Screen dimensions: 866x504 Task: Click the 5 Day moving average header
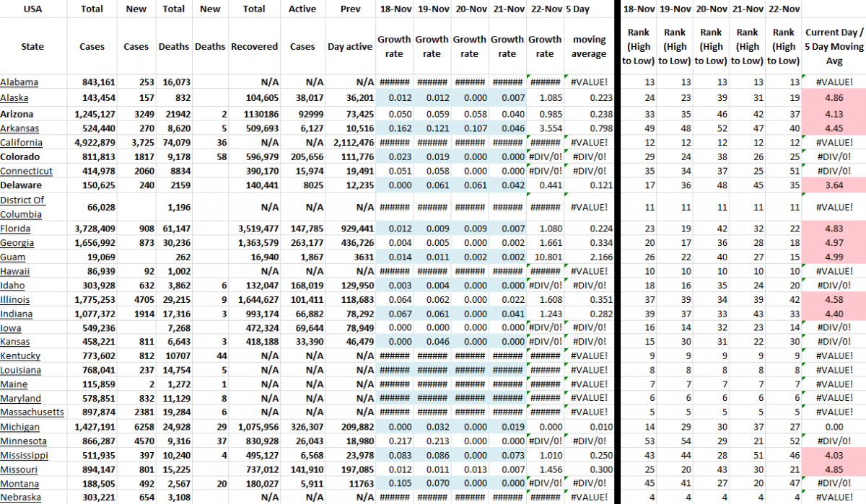pos(589,45)
